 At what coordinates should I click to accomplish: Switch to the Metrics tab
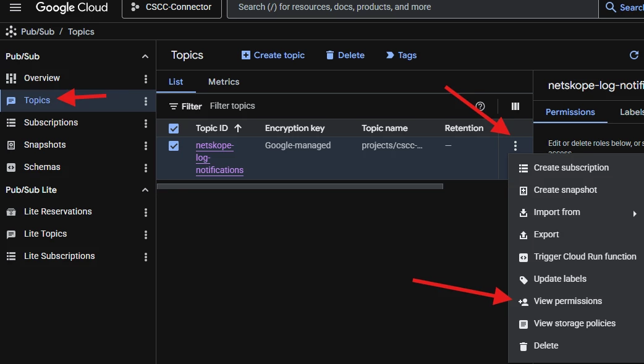pyautogui.click(x=224, y=82)
